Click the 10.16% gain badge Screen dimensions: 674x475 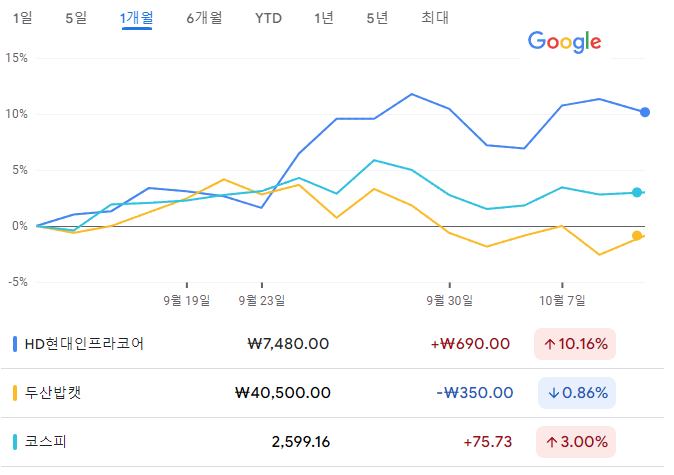575,344
